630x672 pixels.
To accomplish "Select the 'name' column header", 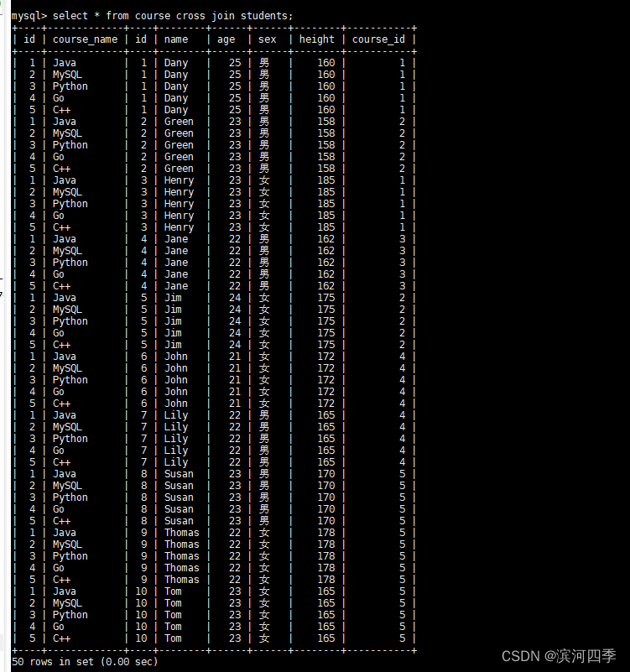I will pyautogui.click(x=176, y=39).
